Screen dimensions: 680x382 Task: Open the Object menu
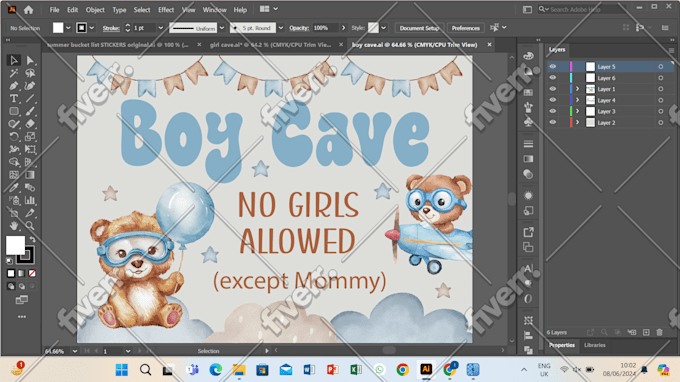[x=95, y=10]
